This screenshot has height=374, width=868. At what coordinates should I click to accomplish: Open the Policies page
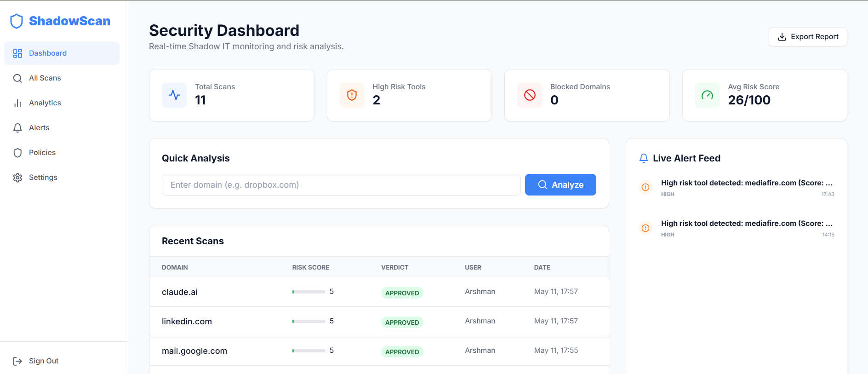(62, 153)
